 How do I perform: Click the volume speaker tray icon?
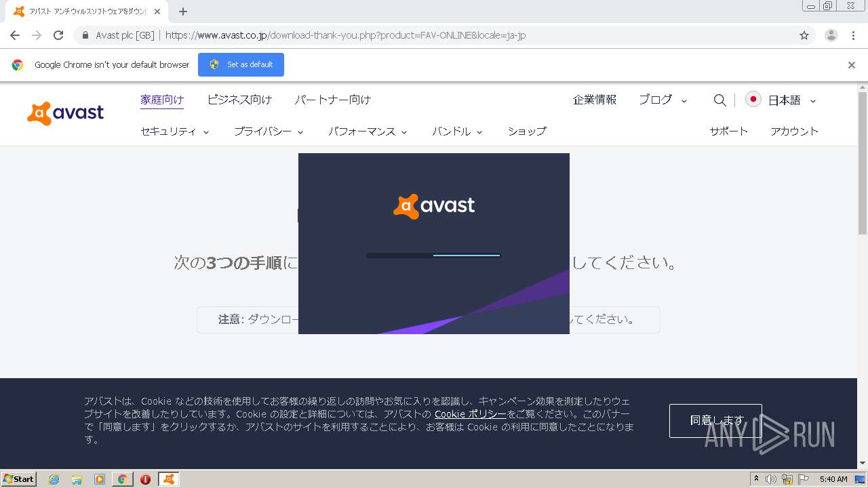(771, 479)
